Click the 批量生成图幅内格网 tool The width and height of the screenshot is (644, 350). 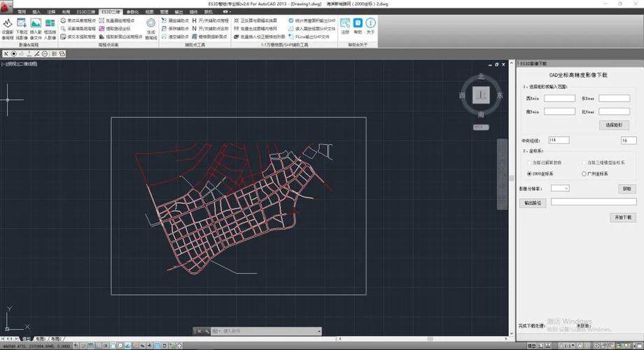pyautogui.click(x=255, y=29)
